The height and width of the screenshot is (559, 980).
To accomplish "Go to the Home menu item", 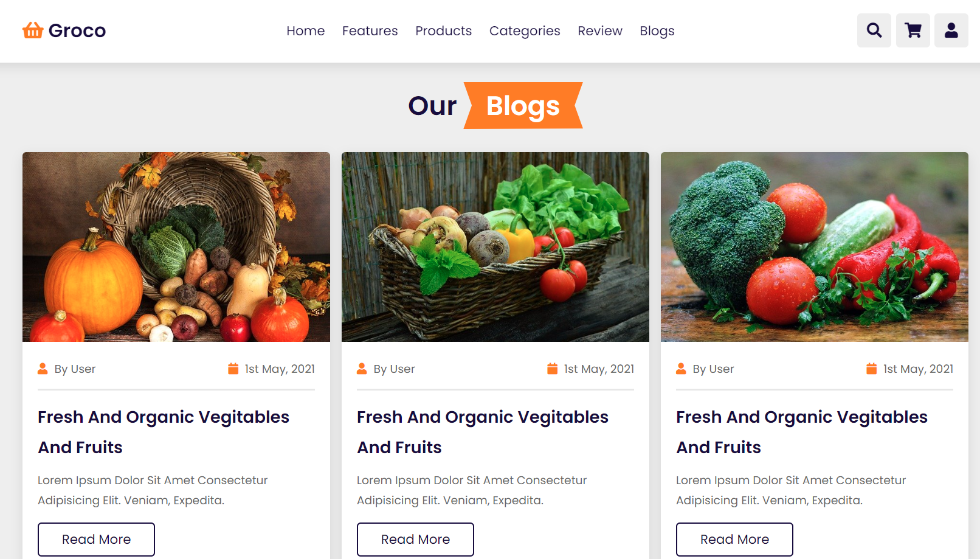I will coord(306,31).
